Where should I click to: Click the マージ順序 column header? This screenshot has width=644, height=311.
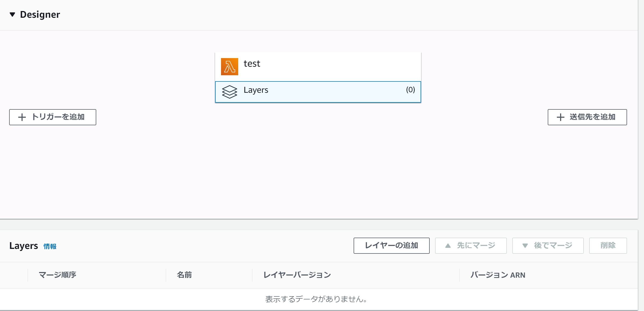pyautogui.click(x=58, y=275)
